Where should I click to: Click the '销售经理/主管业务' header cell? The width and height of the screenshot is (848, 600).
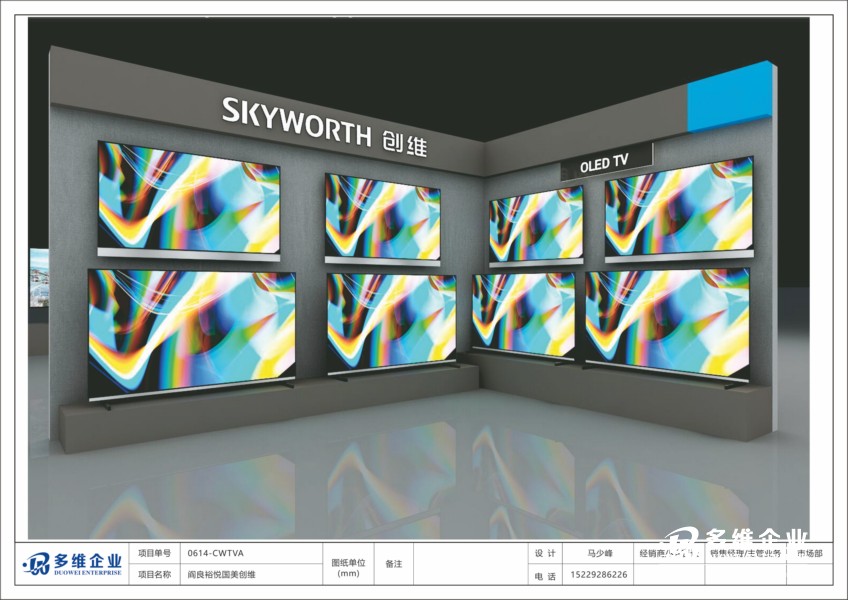tap(746, 553)
